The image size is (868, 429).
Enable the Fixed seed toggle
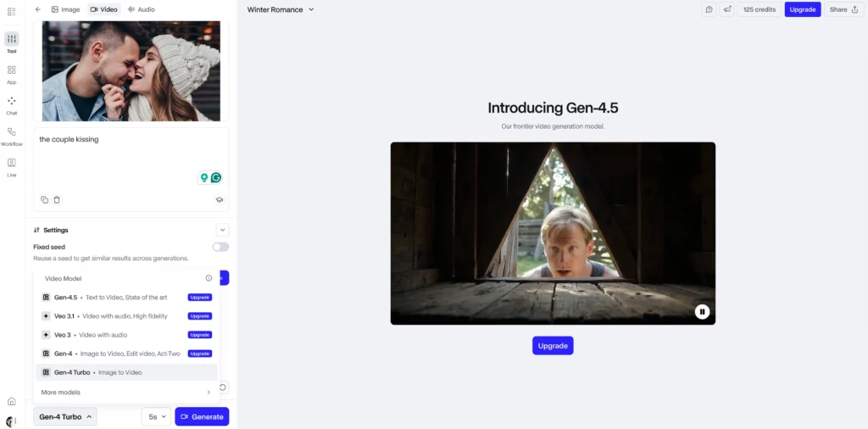220,247
